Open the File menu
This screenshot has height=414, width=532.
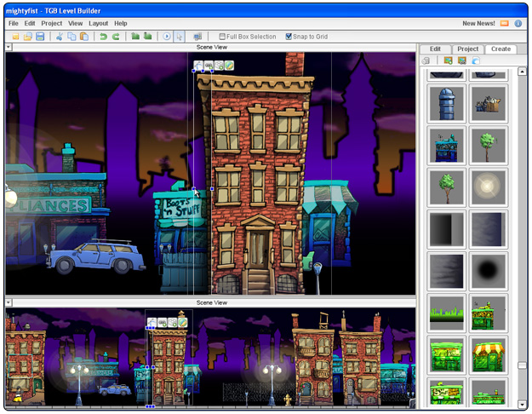(x=14, y=23)
